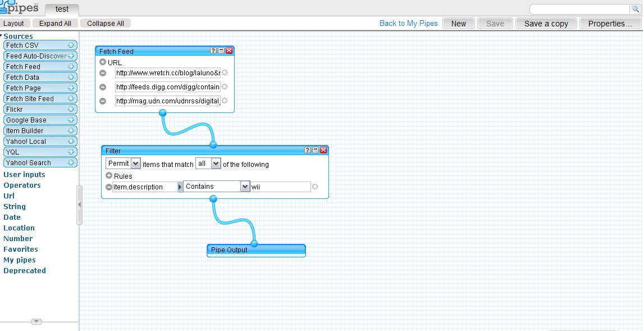Click the search magnifier icon
The height and width of the screenshot is (331, 644).
635,9
